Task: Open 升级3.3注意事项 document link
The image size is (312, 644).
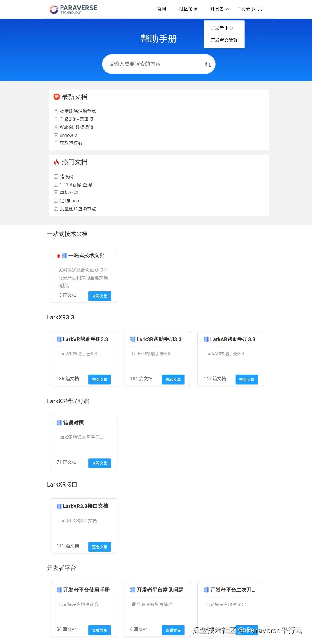Action: pyautogui.click(x=76, y=119)
